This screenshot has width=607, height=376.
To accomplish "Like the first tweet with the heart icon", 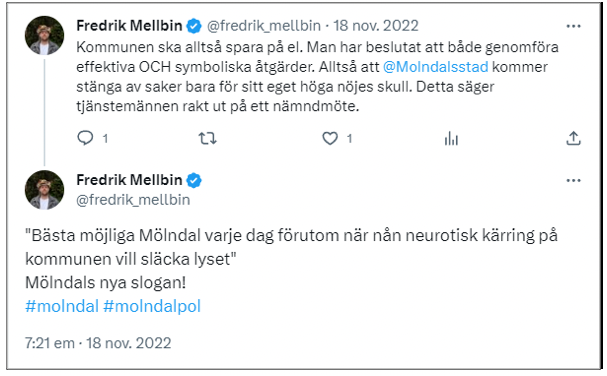I will pos(330,138).
